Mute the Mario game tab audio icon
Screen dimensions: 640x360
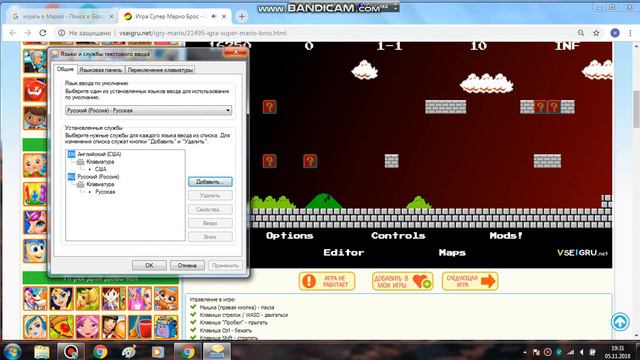pyautogui.click(x=213, y=17)
